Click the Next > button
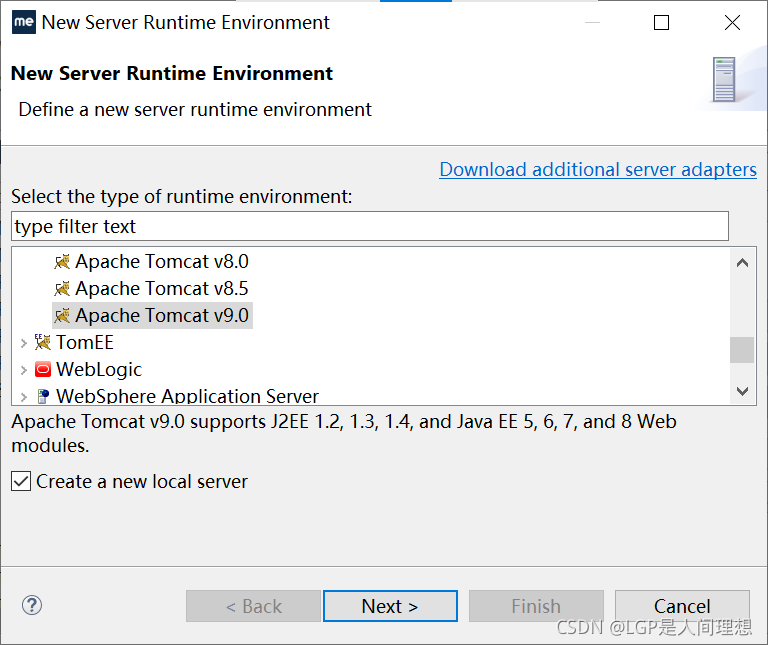 [390, 606]
